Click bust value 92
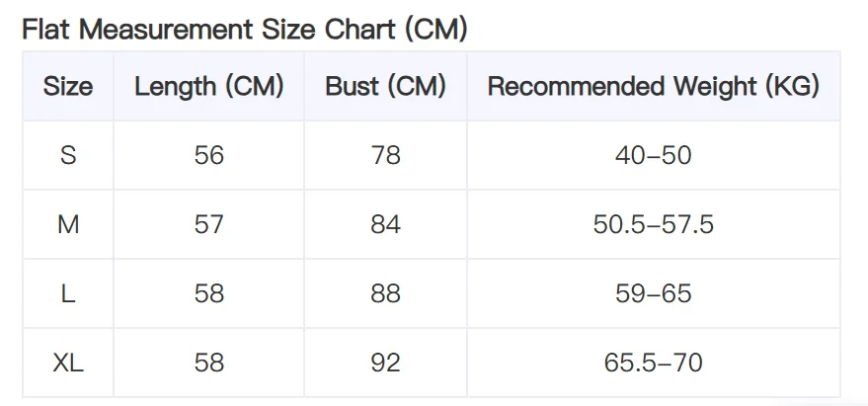868x406 pixels. click(x=385, y=363)
